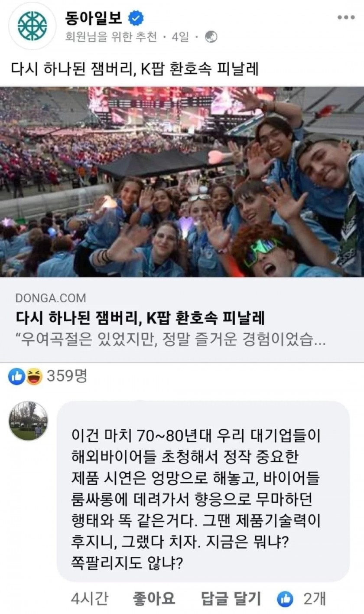Image resolution: width=364 pixels, height=614 pixels.
Task: Tap the 4시간 comment timestamp
Action: point(89,599)
